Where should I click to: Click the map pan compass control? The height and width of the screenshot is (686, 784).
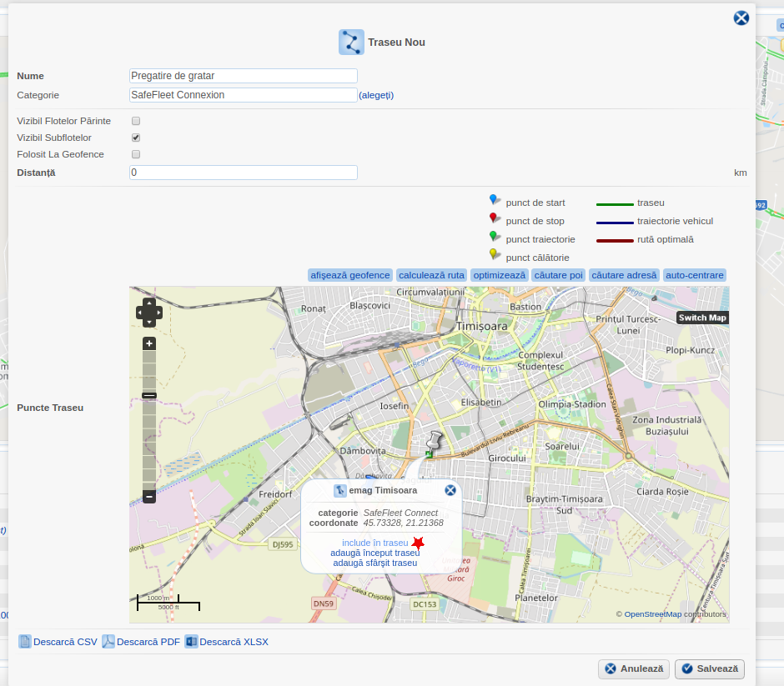[x=148, y=313]
